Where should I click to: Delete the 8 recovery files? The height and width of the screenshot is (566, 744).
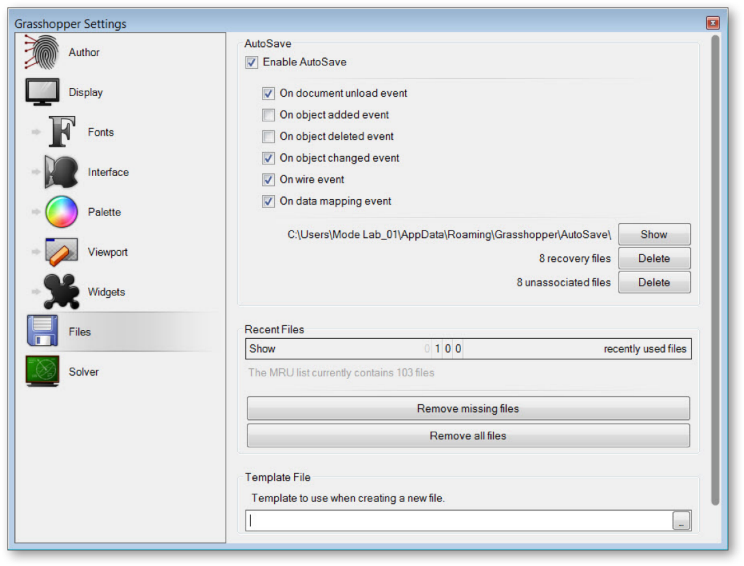654,259
